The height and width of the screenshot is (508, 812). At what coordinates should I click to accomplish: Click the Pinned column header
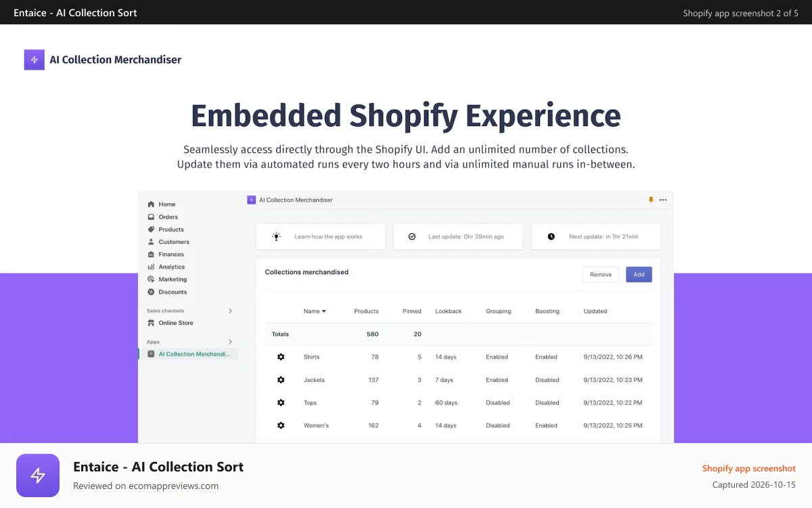(412, 312)
